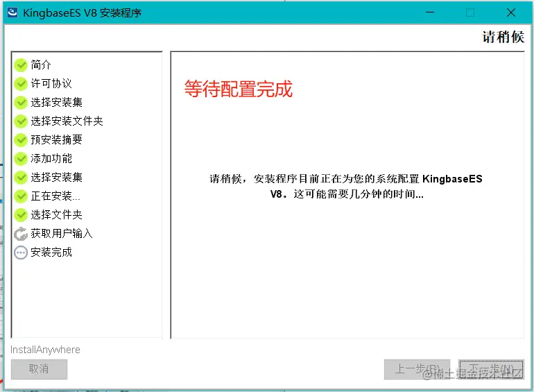Select the 添加功能 step label
This screenshot has height=392, width=534.
51,158
